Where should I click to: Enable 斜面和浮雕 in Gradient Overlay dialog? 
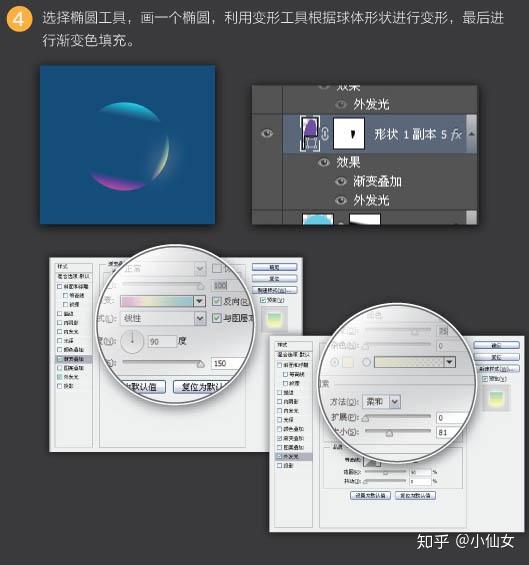pyautogui.click(x=59, y=286)
